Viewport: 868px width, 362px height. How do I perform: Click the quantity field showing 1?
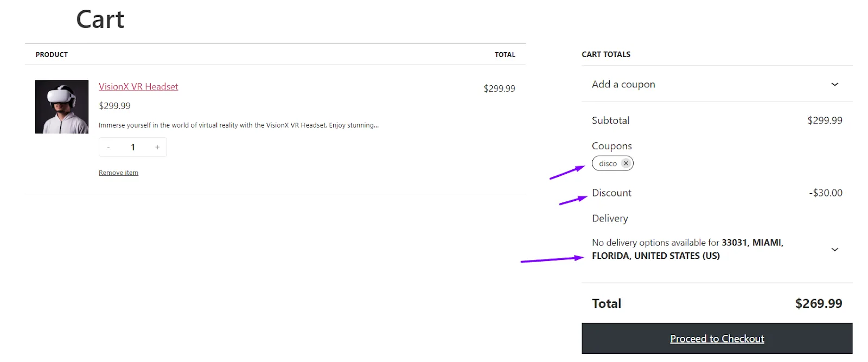click(133, 147)
